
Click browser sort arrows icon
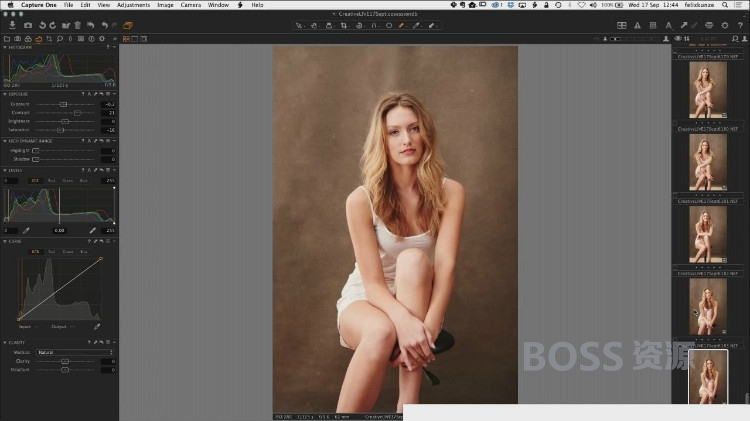coord(687,39)
